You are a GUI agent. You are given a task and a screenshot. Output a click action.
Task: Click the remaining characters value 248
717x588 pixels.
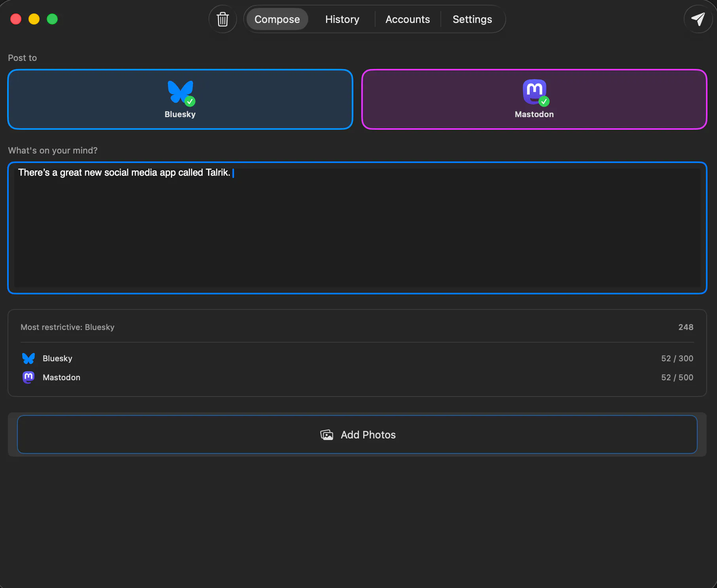686,327
